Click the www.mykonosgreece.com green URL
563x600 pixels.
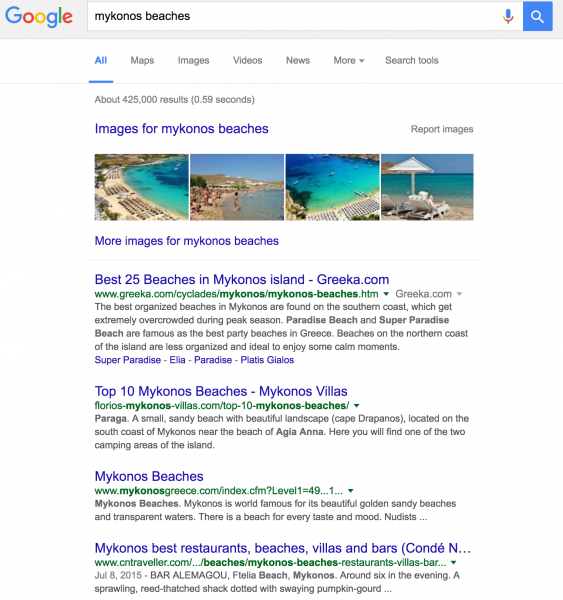[x=219, y=491]
